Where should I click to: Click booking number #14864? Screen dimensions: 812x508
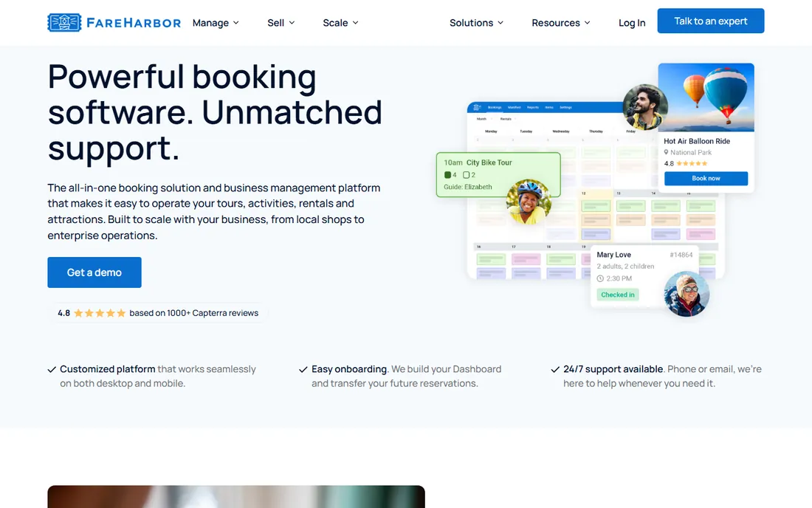pyautogui.click(x=681, y=255)
